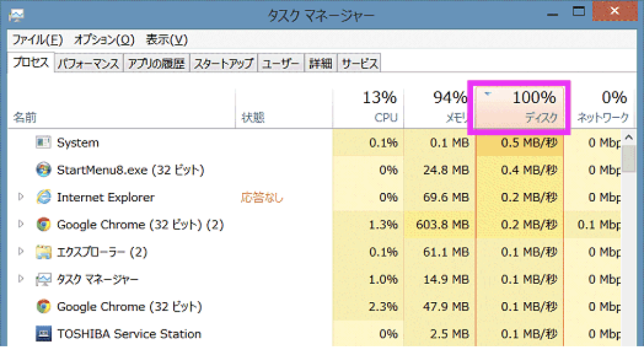Switch to the パフォーマンス tab
This screenshot has height=347, width=644.
click(89, 62)
